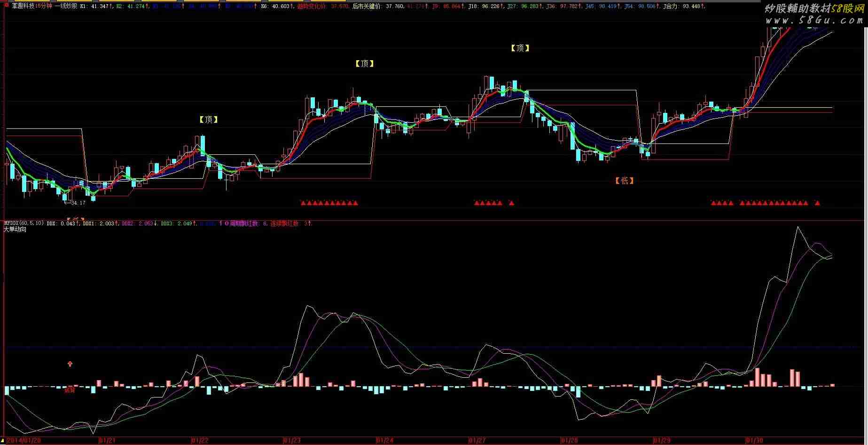Click the highest 【顶】 marker near 01/27

tap(520, 48)
